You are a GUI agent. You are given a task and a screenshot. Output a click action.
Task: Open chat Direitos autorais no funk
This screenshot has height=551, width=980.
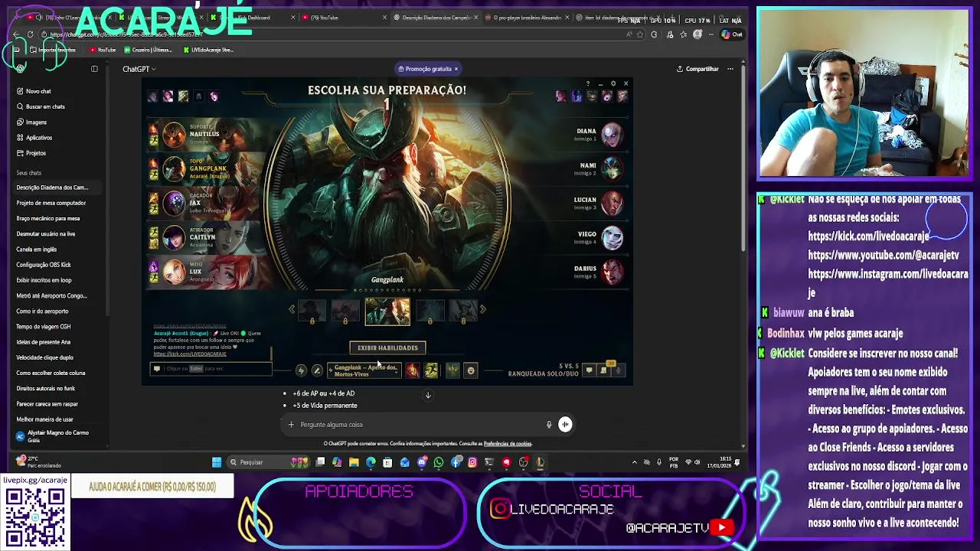tap(46, 389)
